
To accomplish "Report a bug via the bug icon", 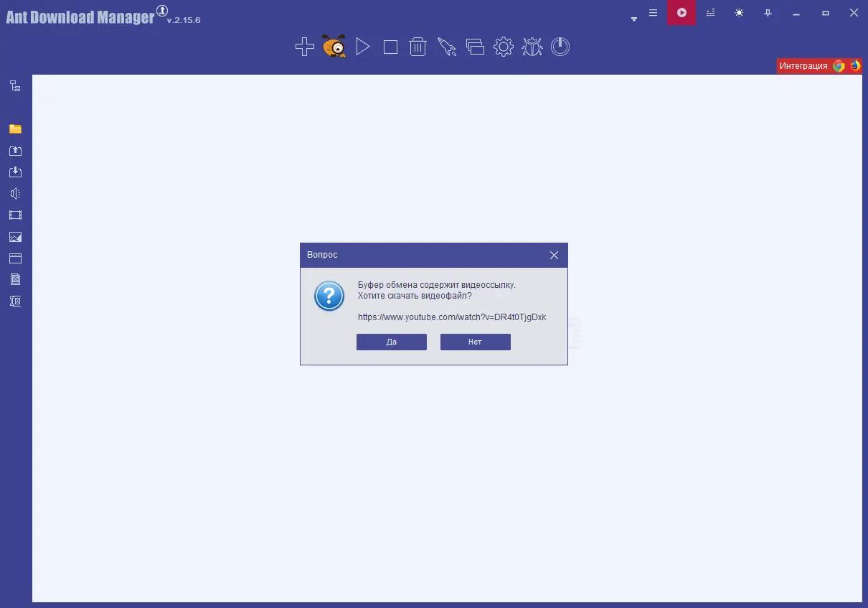I will [x=531, y=46].
